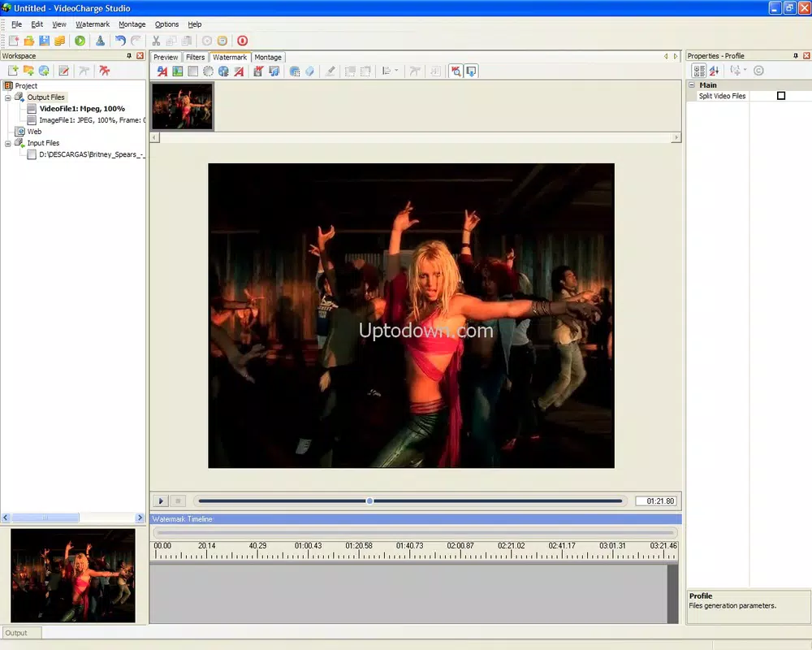
Task: Tick the Split Video Files checkbox
Action: coord(781,96)
